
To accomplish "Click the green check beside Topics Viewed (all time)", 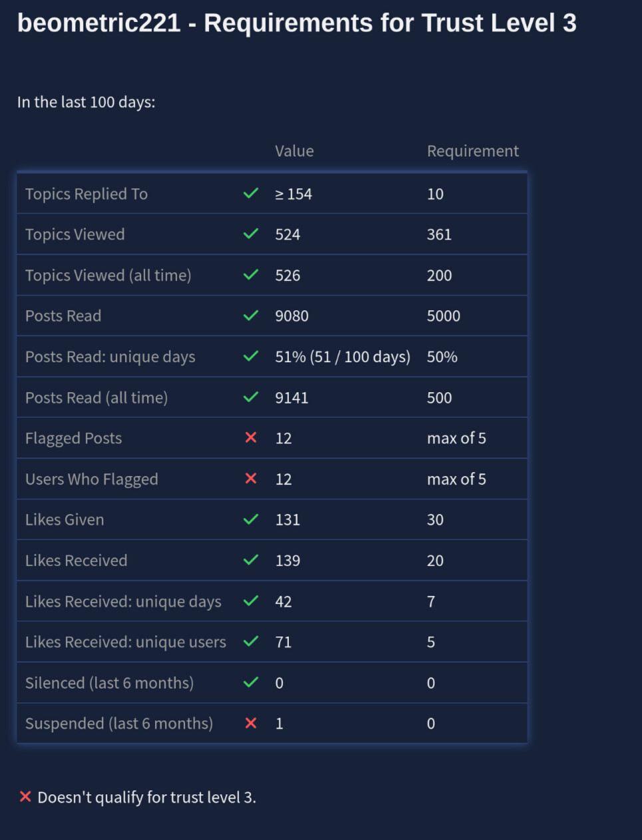I will point(251,275).
